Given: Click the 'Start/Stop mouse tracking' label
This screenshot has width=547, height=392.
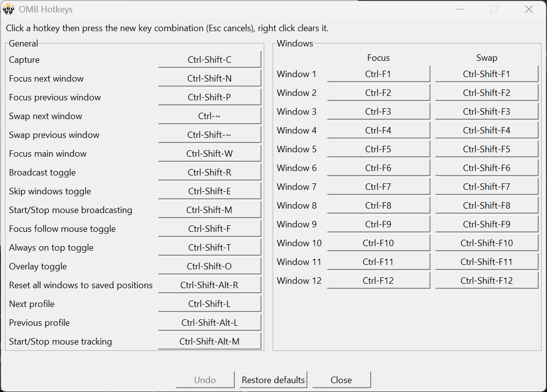Looking at the screenshot, I should 60,342.
